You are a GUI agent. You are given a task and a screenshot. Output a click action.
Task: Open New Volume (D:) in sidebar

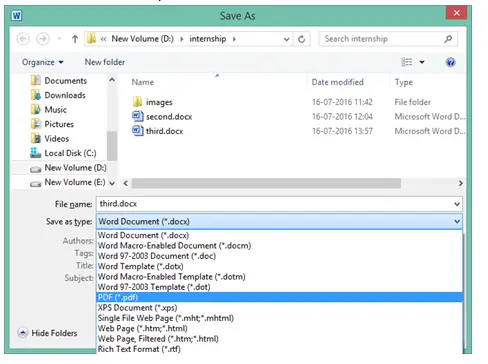[x=68, y=168]
